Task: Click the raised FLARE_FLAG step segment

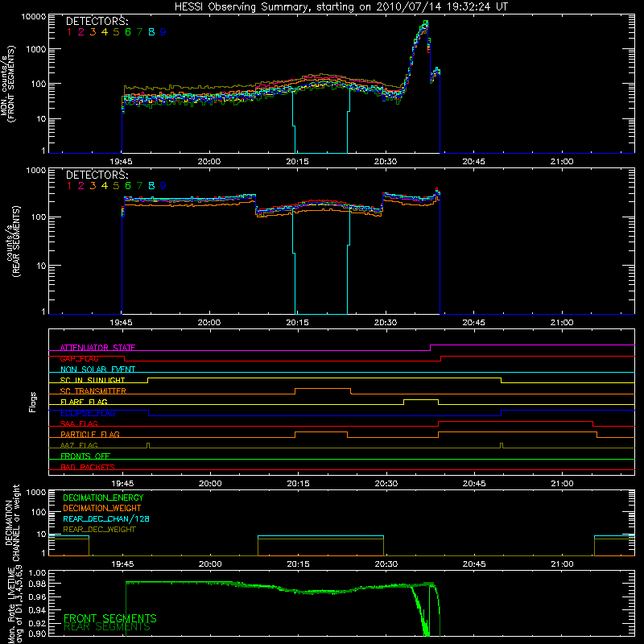Action: pyautogui.click(x=421, y=399)
